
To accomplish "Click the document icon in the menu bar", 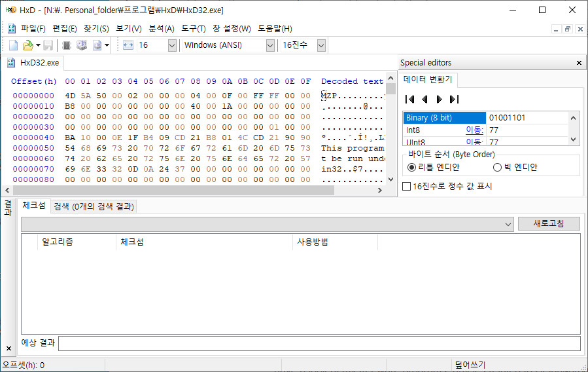I will (12, 29).
